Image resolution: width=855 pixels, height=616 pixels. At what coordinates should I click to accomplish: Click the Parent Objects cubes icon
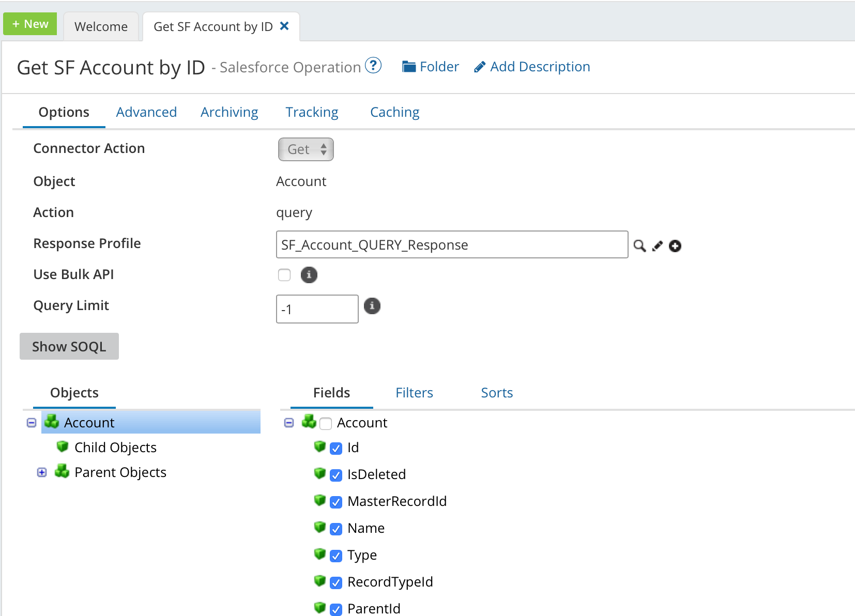coord(62,471)
